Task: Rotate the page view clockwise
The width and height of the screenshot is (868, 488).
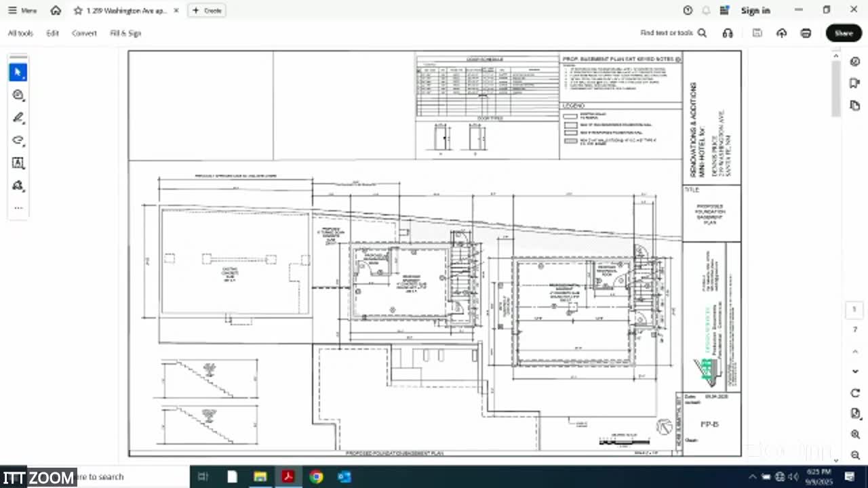Action: 855,393
